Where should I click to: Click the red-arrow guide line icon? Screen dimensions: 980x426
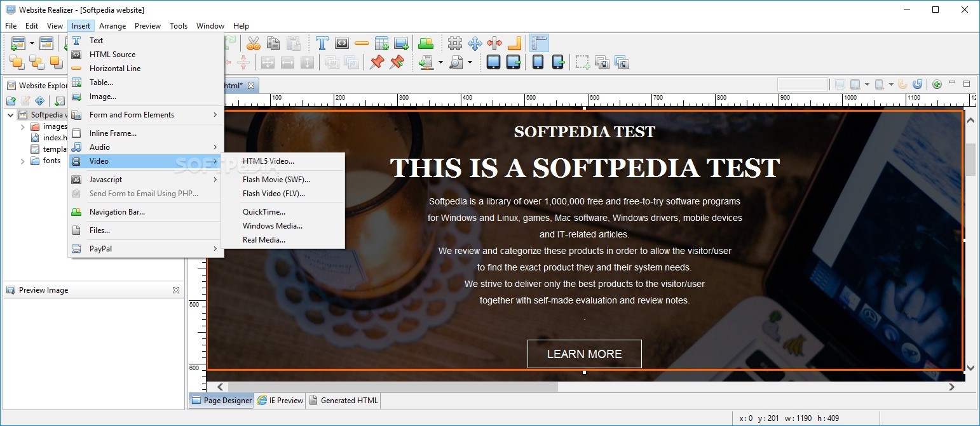pyautogui.click(x=494, y=43)
